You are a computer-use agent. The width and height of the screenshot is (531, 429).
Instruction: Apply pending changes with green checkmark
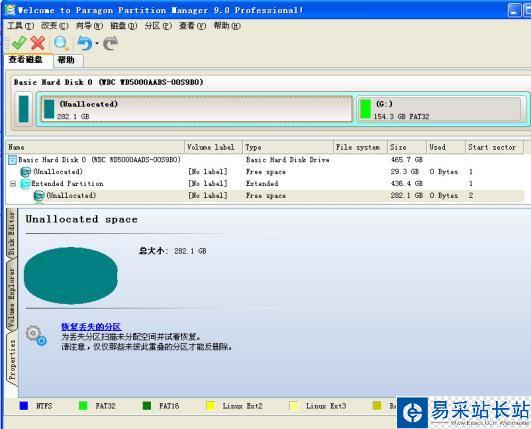[x=19, y=43]
